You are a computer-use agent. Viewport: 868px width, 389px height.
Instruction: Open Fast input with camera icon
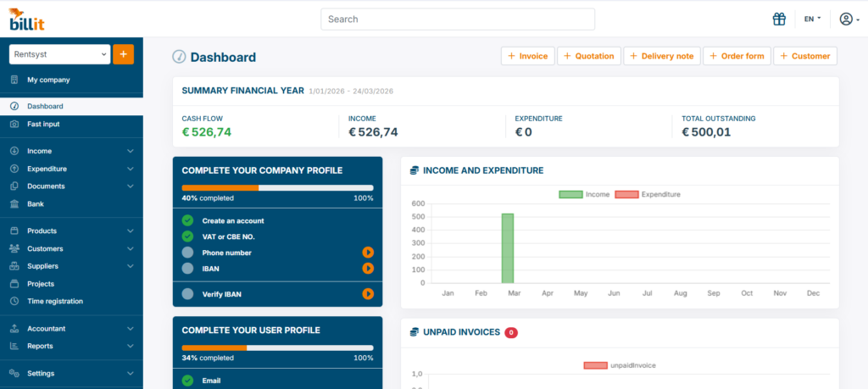point(43,125)
